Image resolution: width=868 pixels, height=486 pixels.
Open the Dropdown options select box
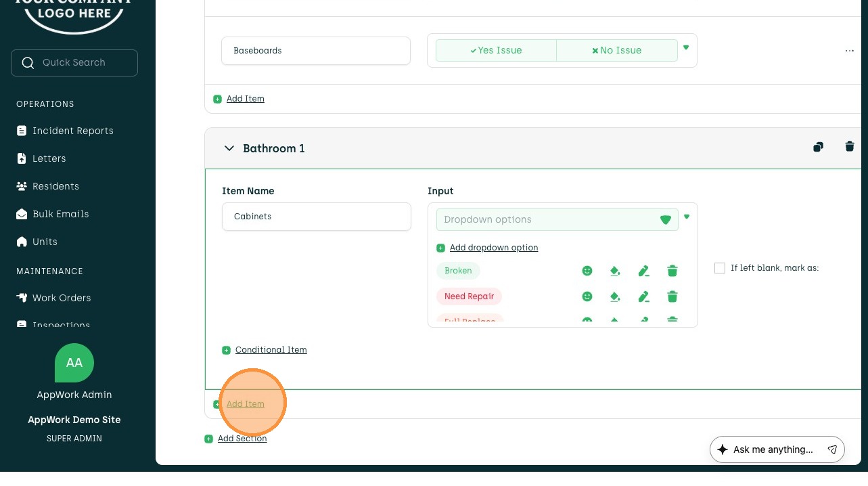[557, 219]
